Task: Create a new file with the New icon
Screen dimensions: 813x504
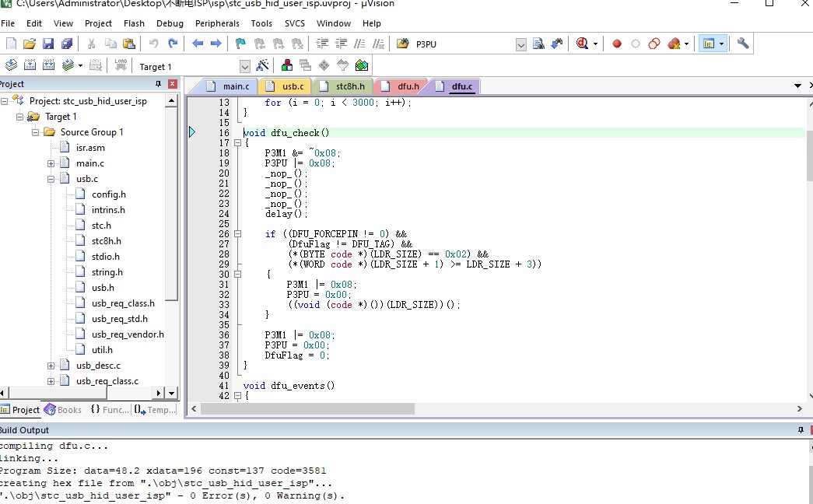Action: tap(11, 44)
